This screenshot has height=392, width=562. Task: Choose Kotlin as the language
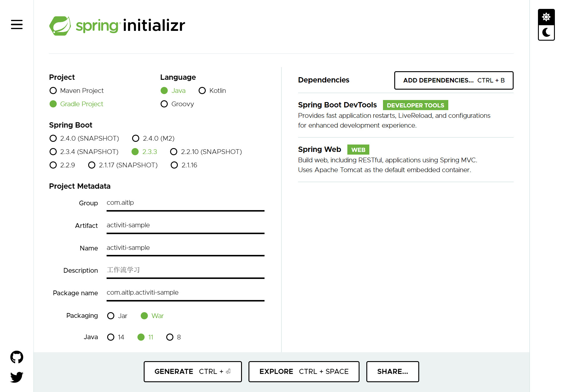point(202,91)
